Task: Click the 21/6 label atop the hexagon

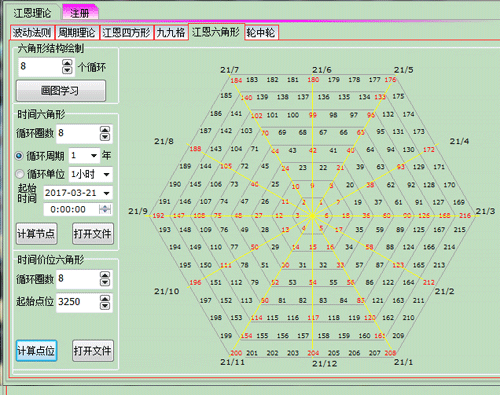Action: [322, 70]
